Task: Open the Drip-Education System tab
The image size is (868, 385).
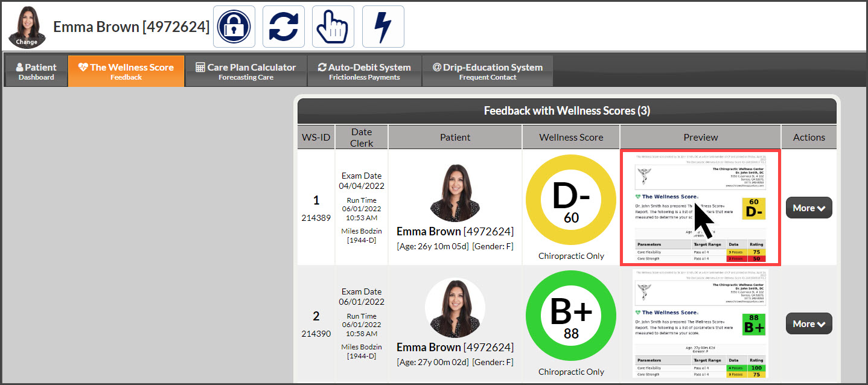Action: [x=487, y=71]
